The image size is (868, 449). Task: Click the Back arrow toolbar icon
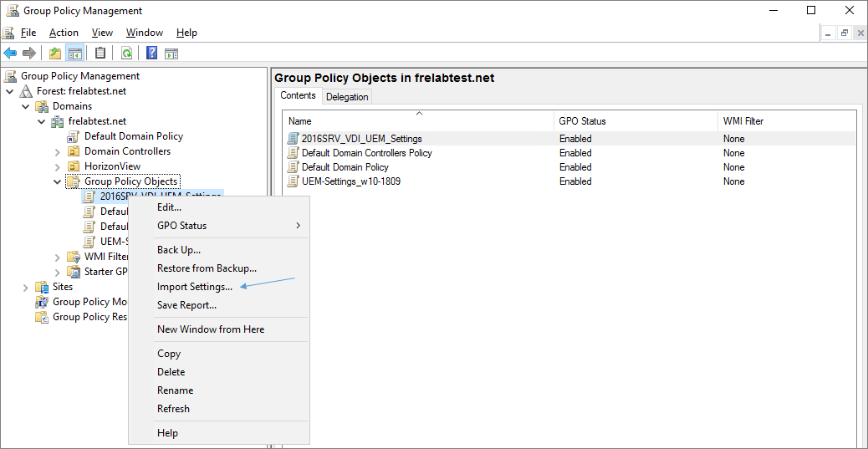coord(10,54)
